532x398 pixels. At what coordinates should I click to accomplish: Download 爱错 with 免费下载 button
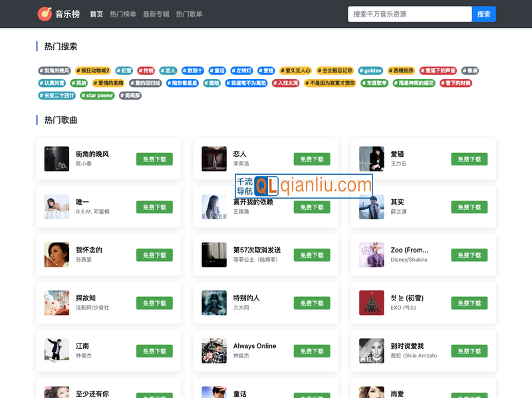469,159
